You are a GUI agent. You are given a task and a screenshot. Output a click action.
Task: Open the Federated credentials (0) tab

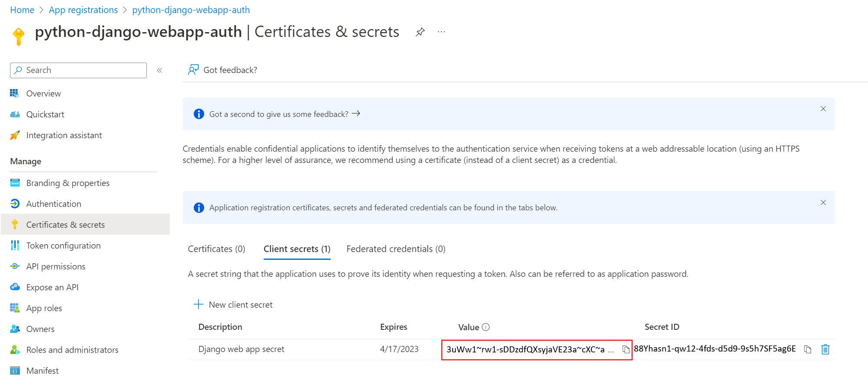pos(396,249)
